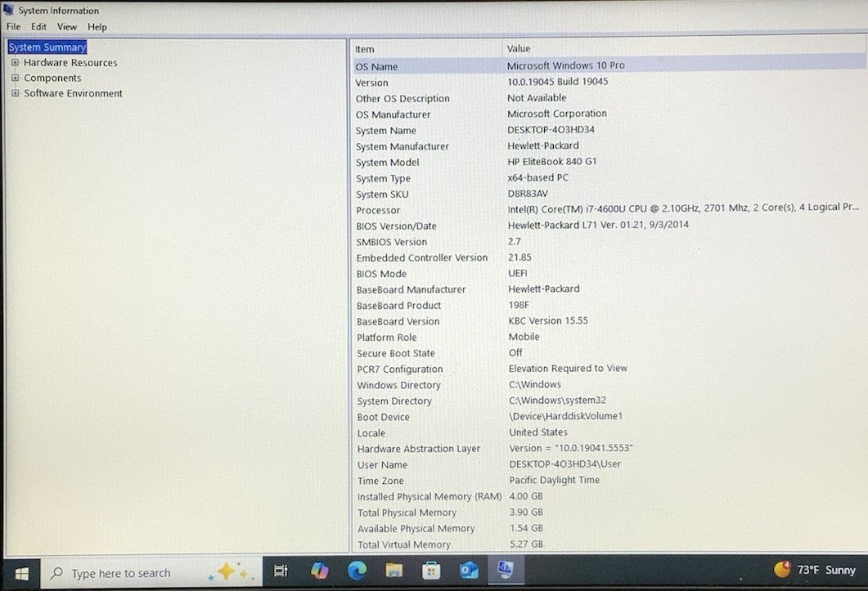The width and height of the screenshot is (868, 591).
Task: Open the View menu
Action: point(66,27)
